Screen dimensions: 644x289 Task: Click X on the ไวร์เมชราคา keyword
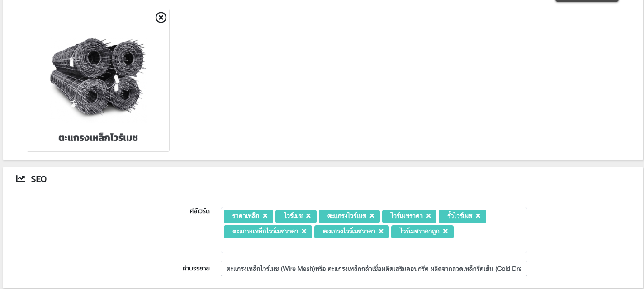pos(428,216)
